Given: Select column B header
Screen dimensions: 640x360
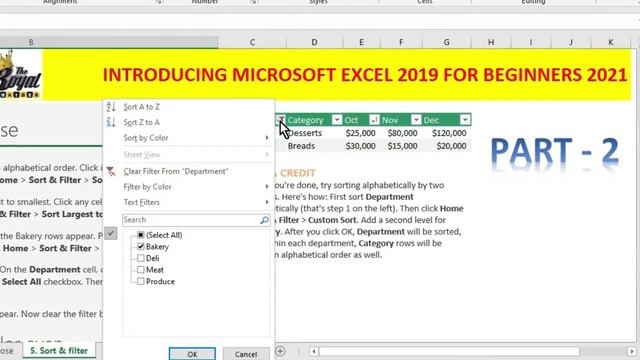Looking at the screenshot, I should pos(109,42).
